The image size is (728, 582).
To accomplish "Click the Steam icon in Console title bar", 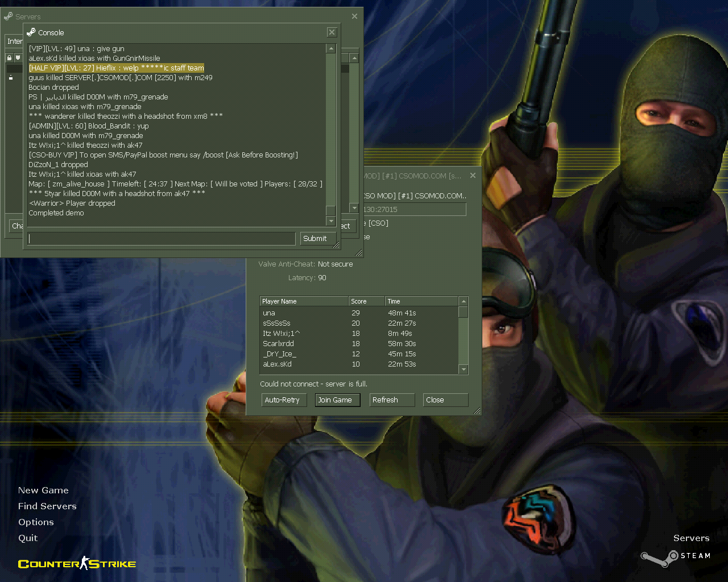I will click(31, 32).
